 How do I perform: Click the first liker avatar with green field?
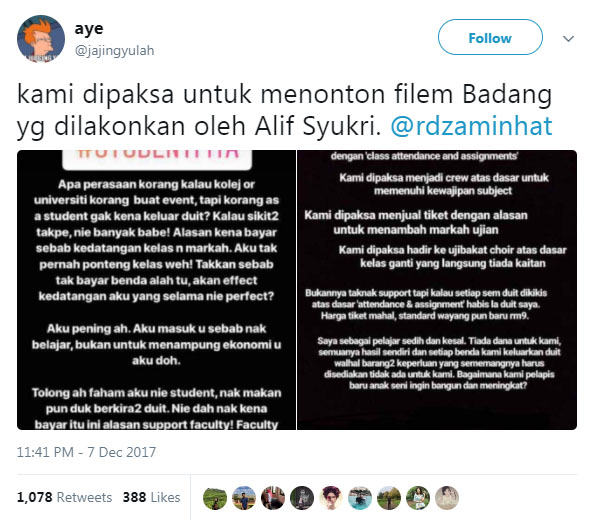click(215, 498)
